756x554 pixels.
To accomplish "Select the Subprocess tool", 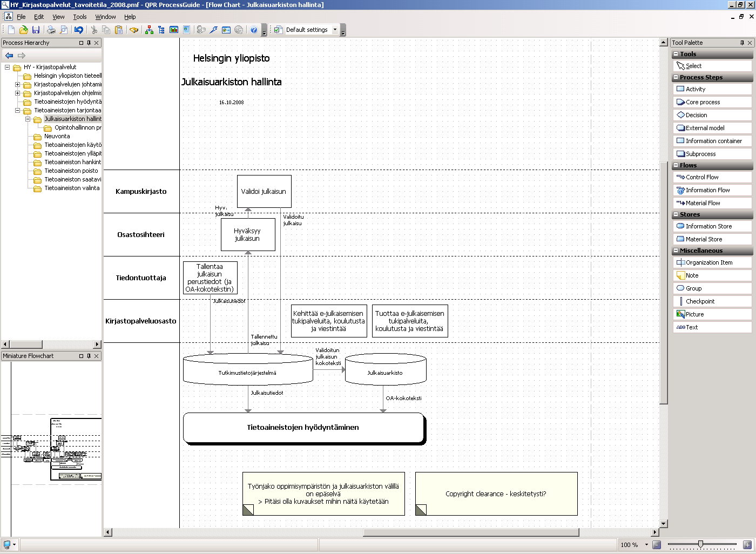I will [712, 154].
